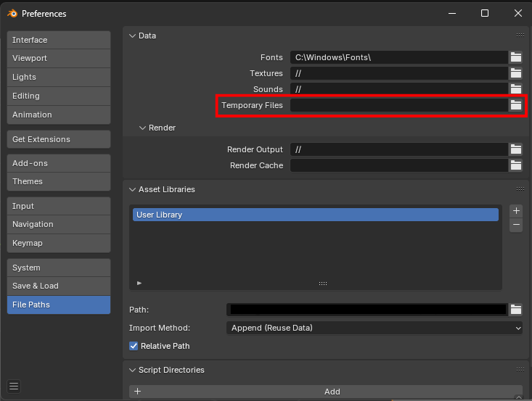
Task: Click the Temporary Files path field
Action: pos(399,105)
